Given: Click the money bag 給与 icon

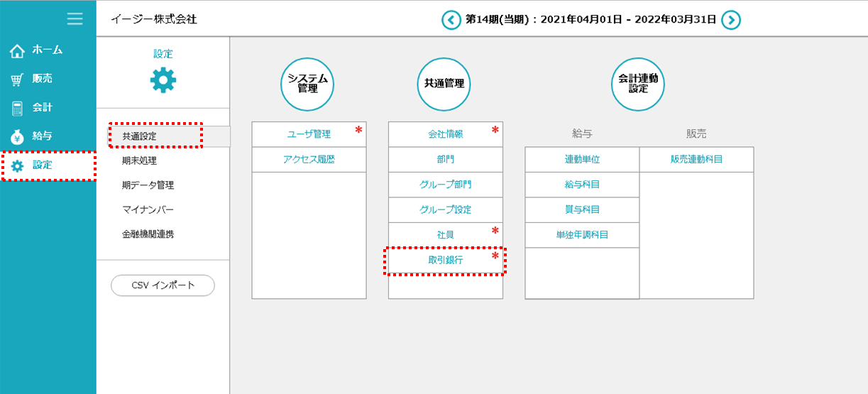Looking at the screenshot, I should 17,136.
